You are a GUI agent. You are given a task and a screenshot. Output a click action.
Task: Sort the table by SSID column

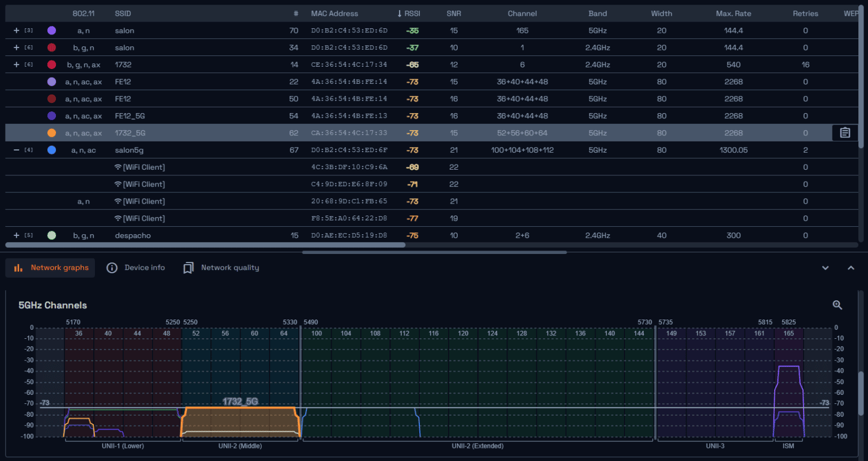click(123, 13)
